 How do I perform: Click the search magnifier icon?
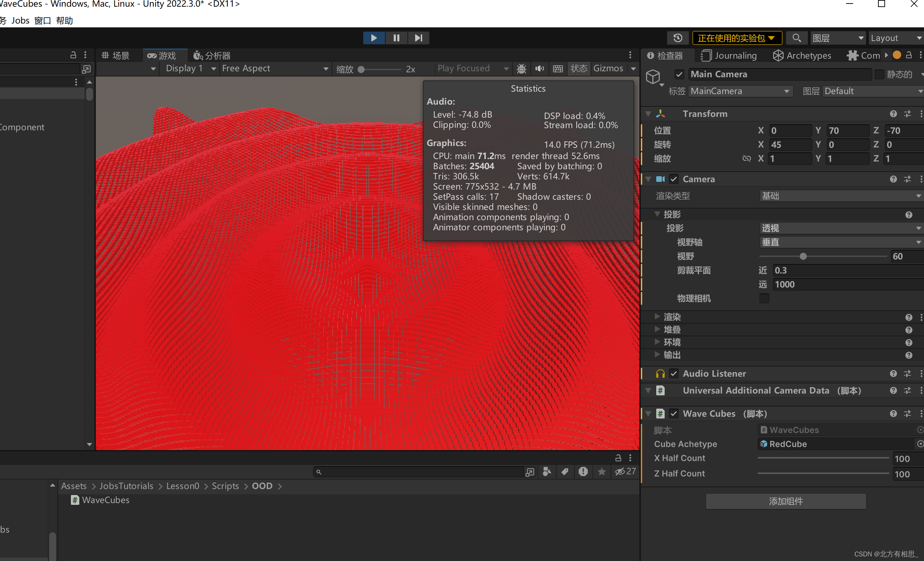796,38
